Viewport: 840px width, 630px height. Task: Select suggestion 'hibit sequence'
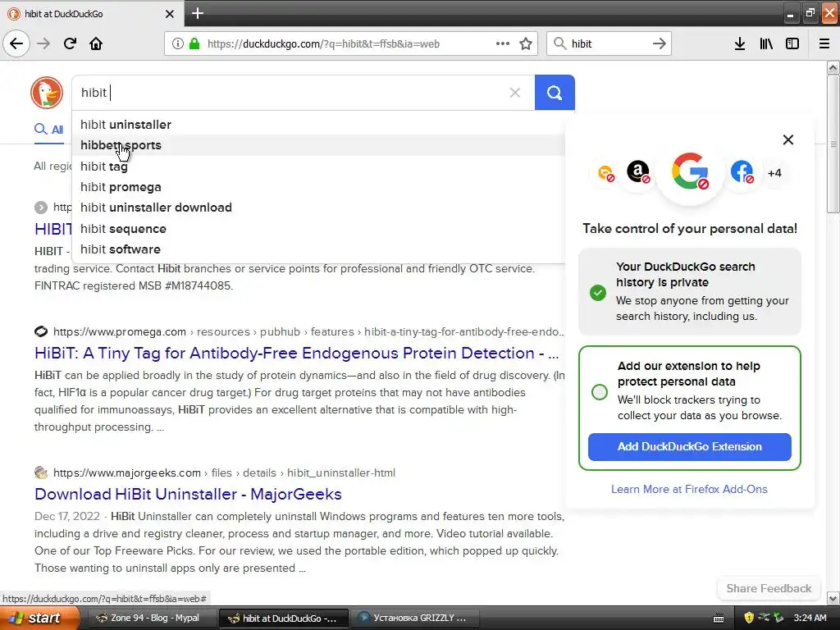[x=318, y=229]
